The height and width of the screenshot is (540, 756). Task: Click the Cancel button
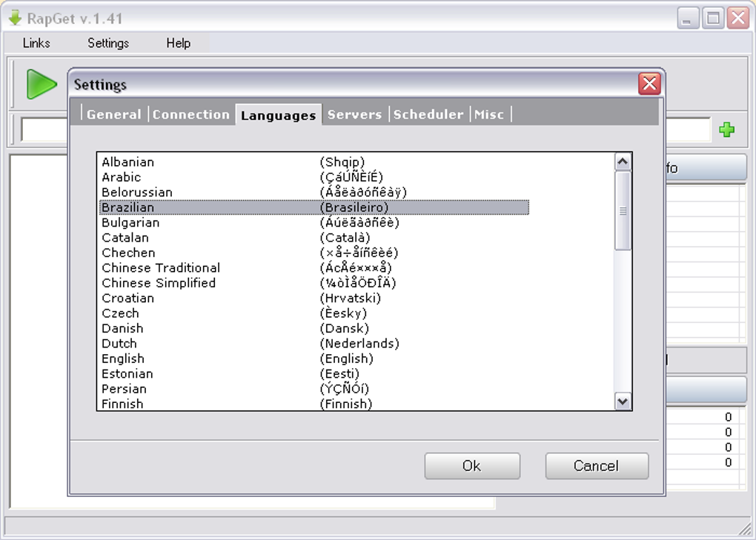(597, 466)
